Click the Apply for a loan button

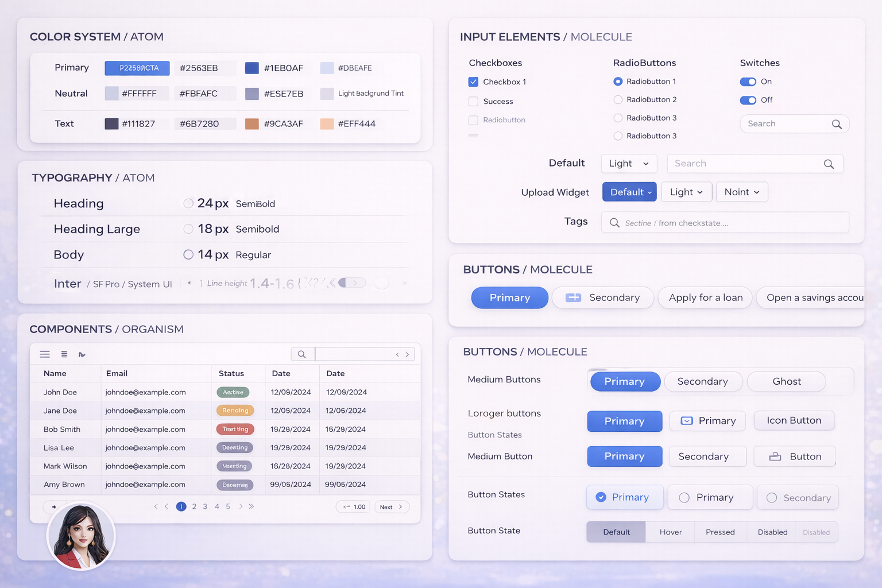tap(705, 297)
